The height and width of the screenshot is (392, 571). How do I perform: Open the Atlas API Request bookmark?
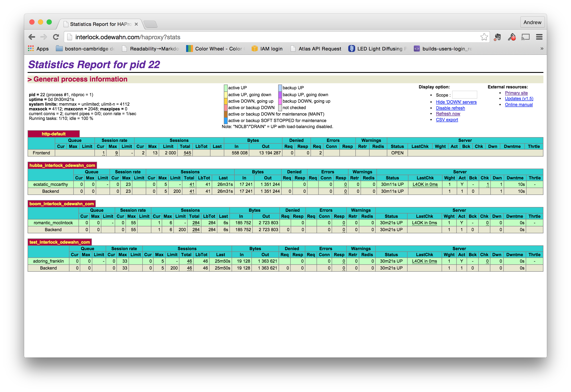tap(316, 49)
